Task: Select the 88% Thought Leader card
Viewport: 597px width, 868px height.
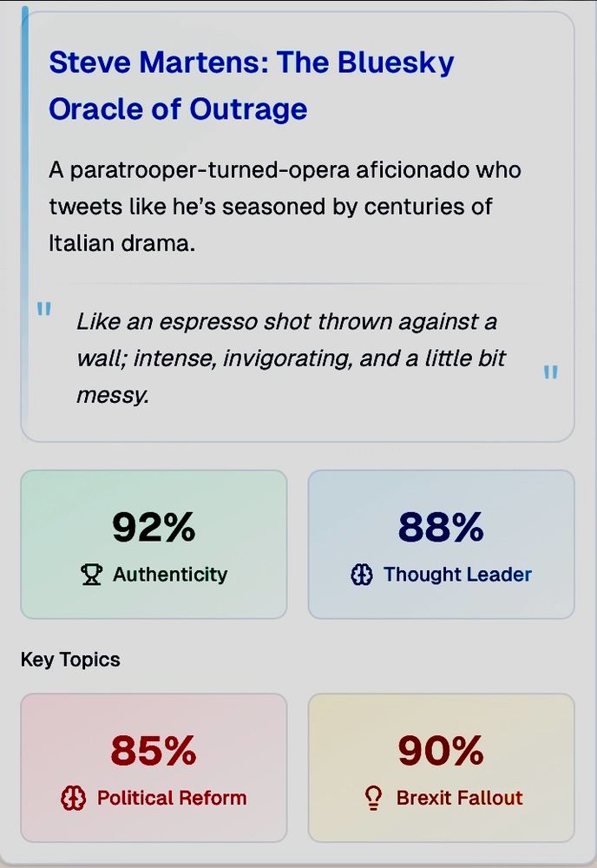Action: [x=441, y=544]
